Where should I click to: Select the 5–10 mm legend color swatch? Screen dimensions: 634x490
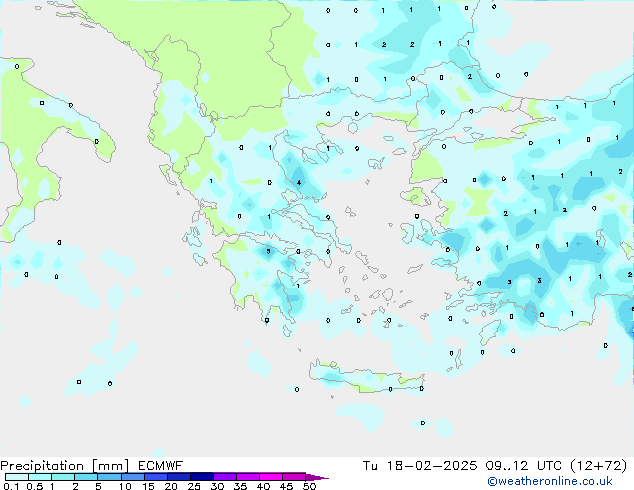[109, 477]
